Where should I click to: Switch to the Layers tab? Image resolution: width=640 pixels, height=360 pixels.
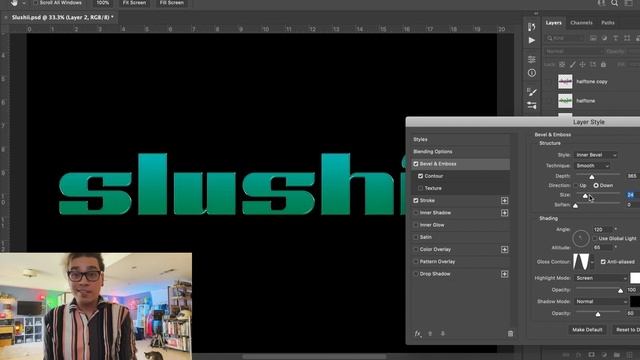click(553, 23)
